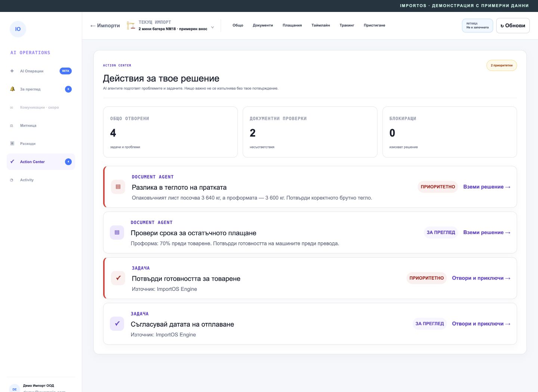Screen dimensions: 538x392
Task: Click Приоритетно tag on Разлика в теглото
Action: tap(438, 187)
